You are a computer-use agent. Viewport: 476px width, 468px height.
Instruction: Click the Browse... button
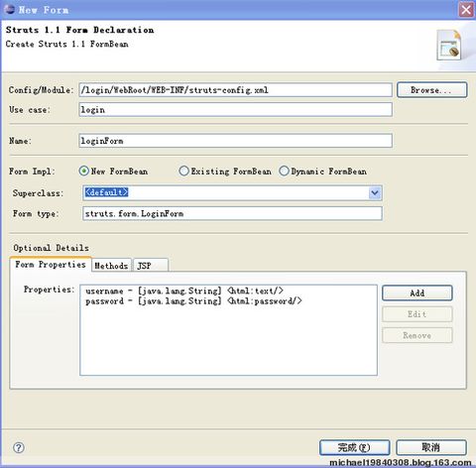[x=432, y=90]
